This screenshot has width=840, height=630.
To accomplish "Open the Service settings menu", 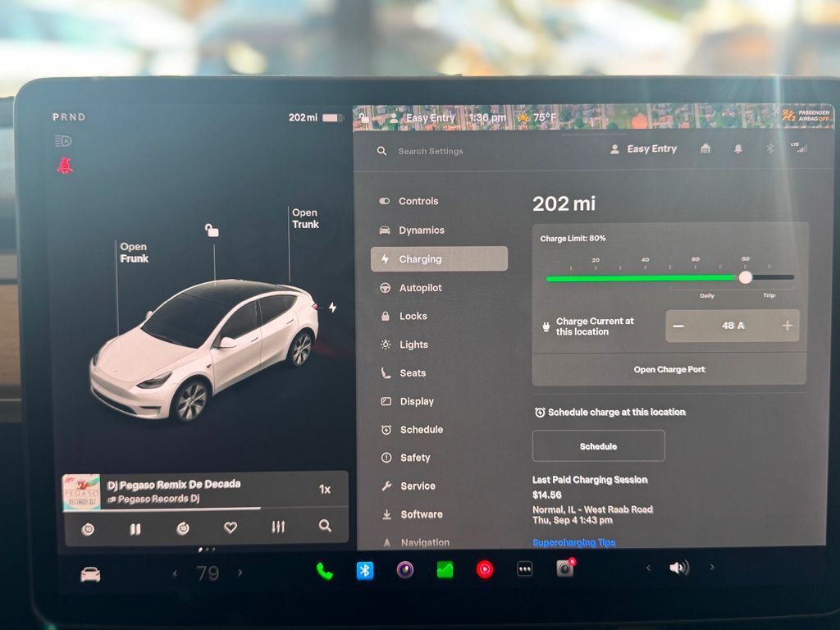I will pyautogui.click(x=409, y=486).
